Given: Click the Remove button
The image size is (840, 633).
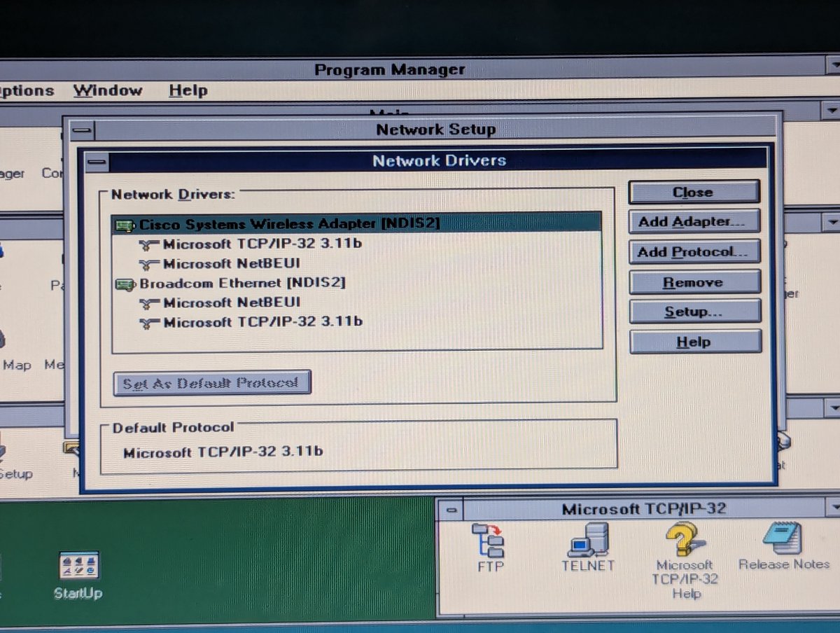Looking at the screenshot, I should point(694,282).
